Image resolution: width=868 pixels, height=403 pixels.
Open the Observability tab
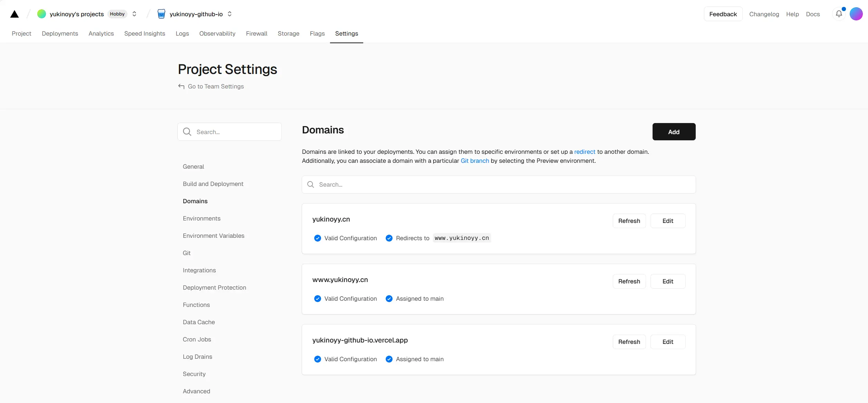click(217, 34)
